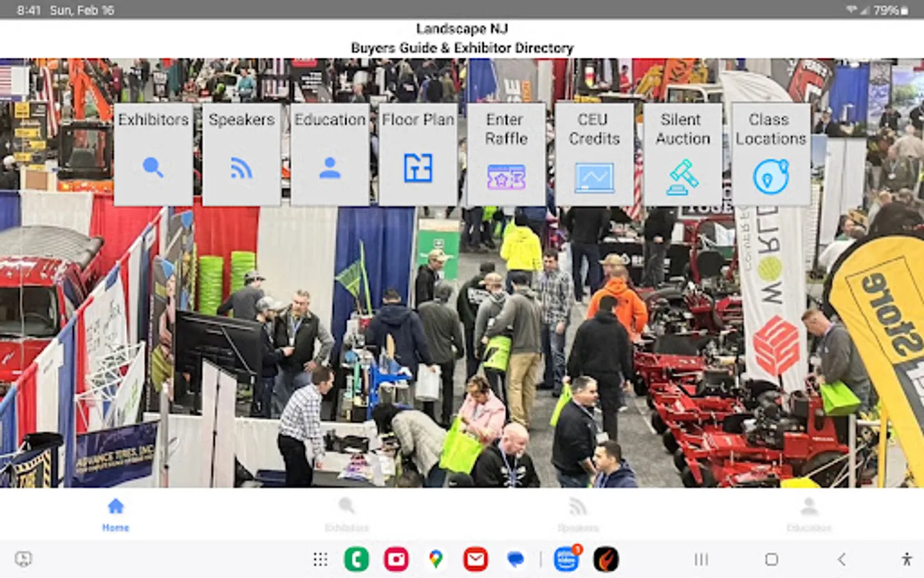Select the Home tab in bottom navigation

pos(115,512)
